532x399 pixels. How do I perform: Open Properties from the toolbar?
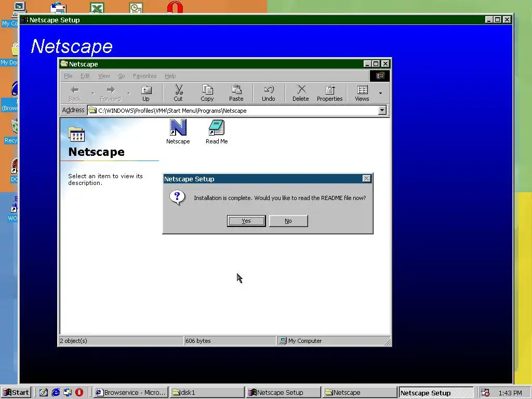(x=330, y=94)
